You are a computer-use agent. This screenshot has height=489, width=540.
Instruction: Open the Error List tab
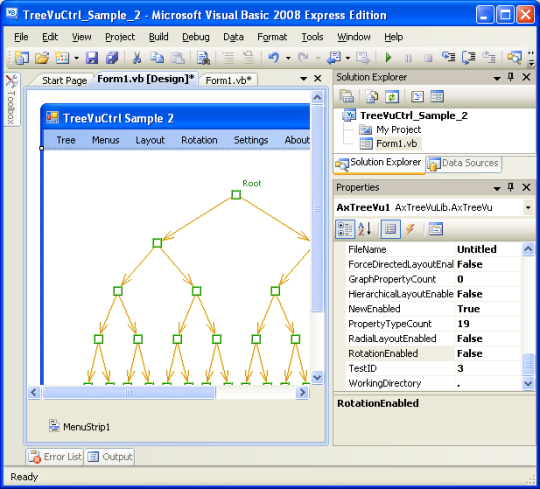[55, 457]
